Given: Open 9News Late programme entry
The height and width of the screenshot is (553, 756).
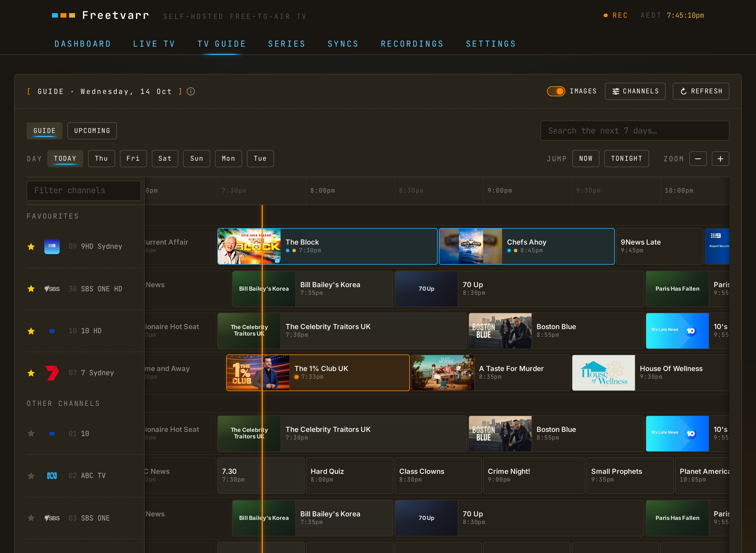Looking at the screenshot, I should pyautogui.click(x=659, y=246).
